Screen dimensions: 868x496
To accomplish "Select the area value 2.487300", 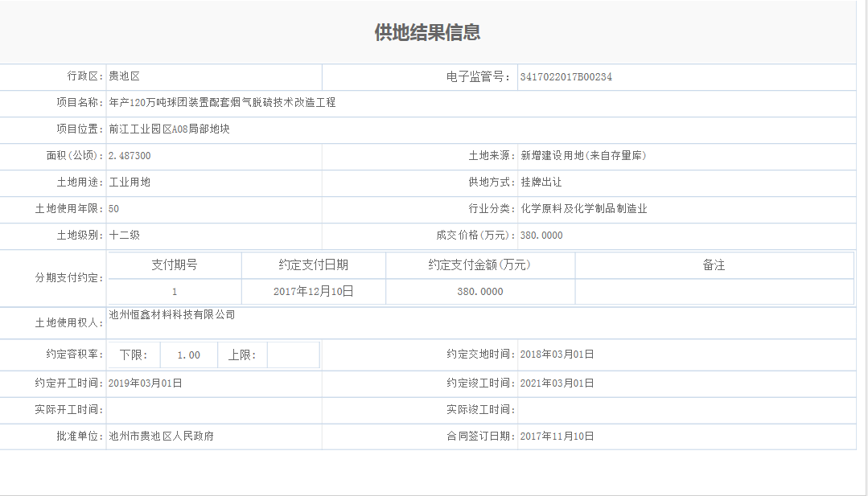I will pos(130,156).
